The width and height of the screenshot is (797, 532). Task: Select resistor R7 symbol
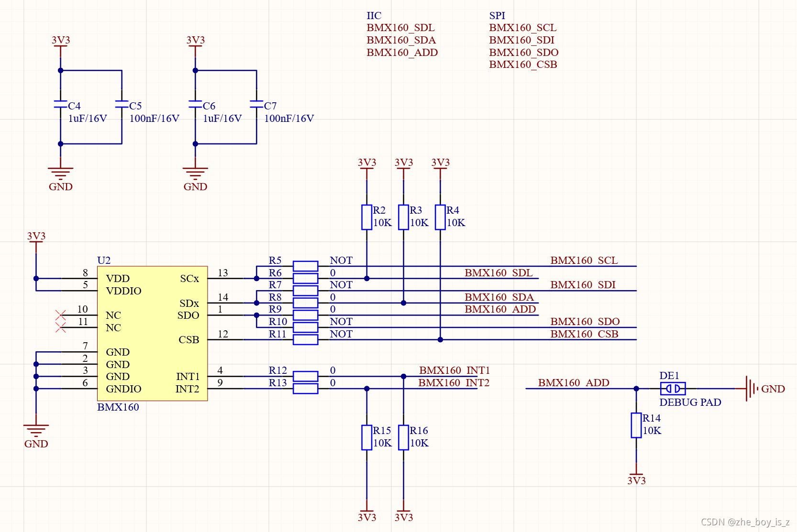tap(305, 291)
